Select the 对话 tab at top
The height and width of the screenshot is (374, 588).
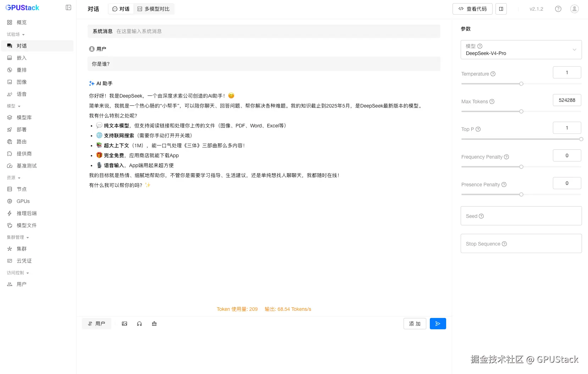(121, 9)
